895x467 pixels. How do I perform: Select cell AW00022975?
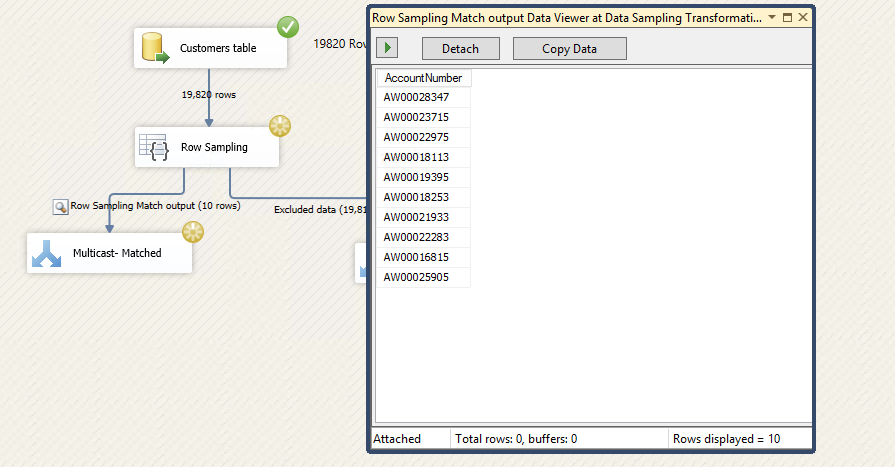pyautogui.click(x=424, y=137)
